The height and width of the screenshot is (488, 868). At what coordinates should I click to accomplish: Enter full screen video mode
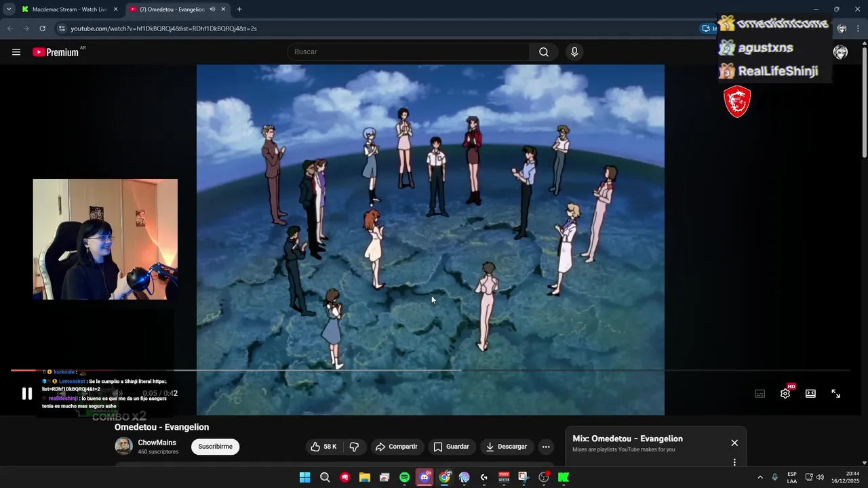(836, 394)
